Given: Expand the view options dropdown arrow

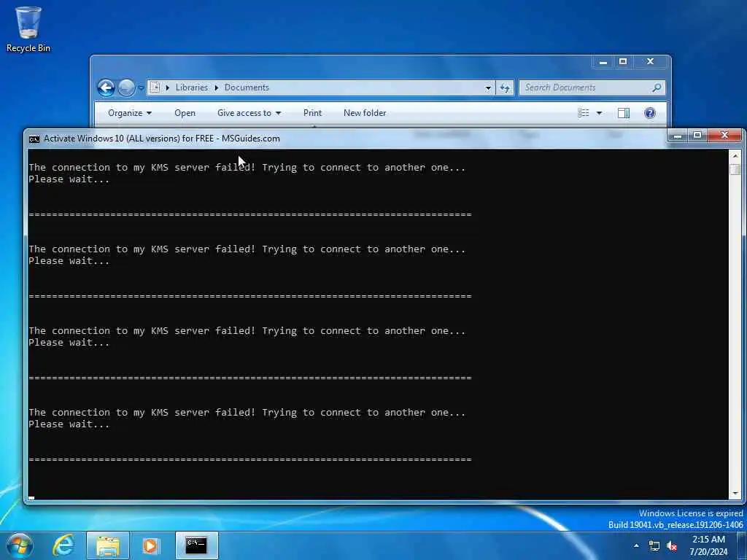Looking at the screenshot, I should (x=600, y=113).
